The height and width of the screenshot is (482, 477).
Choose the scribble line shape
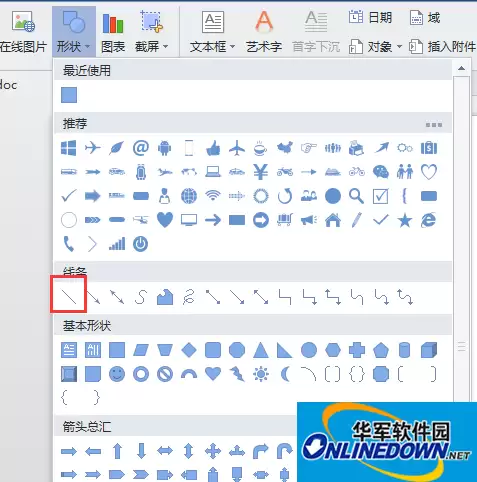pos(189,296)
